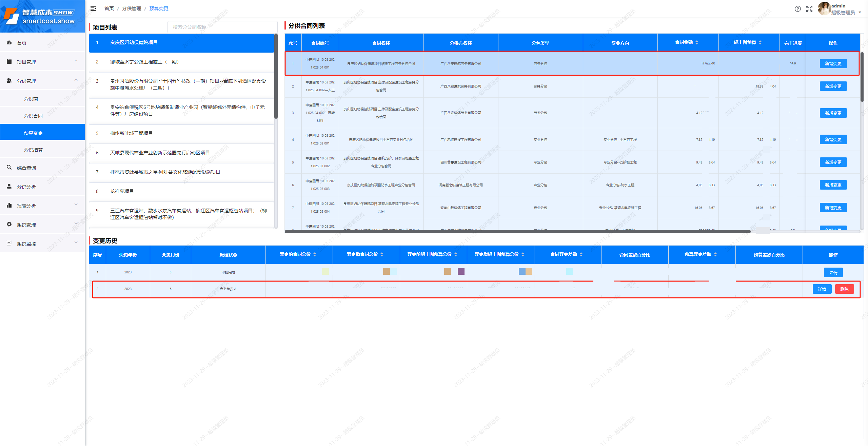868x446 pixels.
Task: Open the 分供合同 submenu item
Action: click(x=33, y=116)
